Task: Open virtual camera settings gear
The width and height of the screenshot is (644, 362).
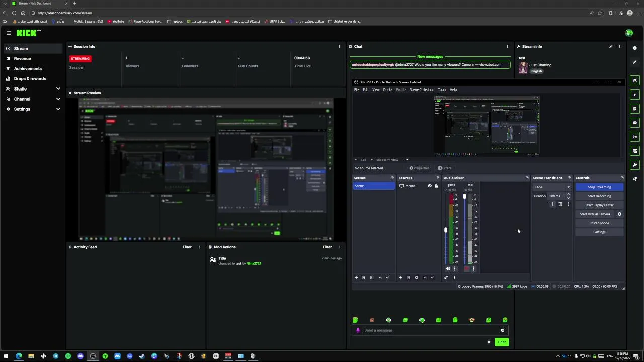Action: point(619,214)
